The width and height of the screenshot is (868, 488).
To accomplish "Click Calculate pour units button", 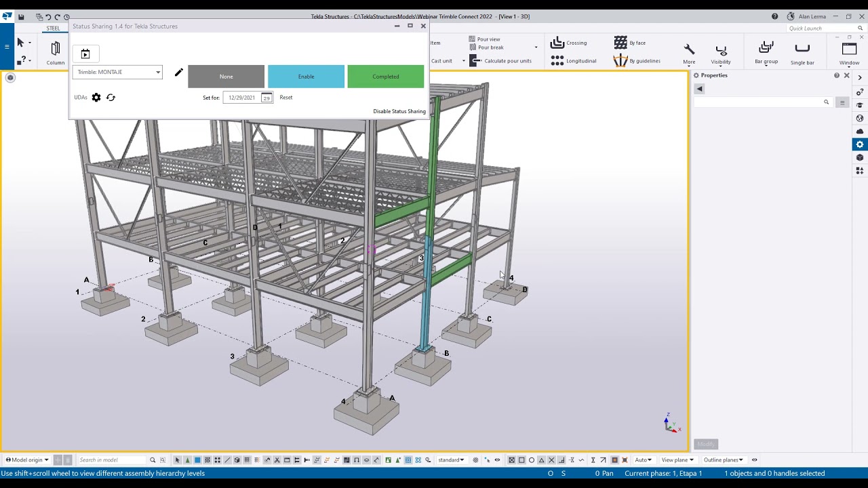I will pyautogui.click(x=500, y=61).
